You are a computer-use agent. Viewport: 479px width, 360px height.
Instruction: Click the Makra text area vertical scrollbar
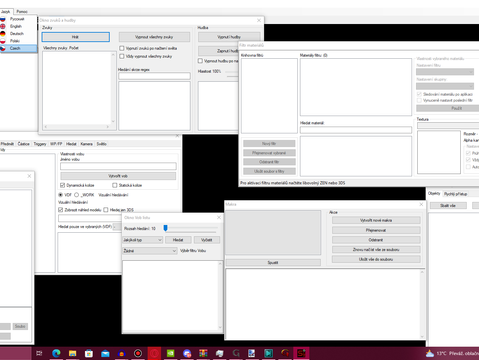[x=422, y=304]
